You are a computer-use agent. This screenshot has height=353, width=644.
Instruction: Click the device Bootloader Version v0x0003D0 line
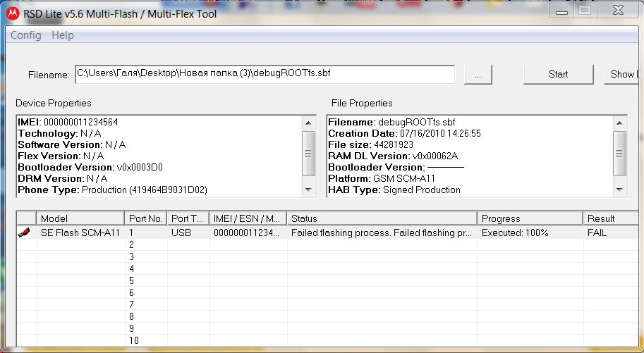pyautogui.click(x=90, y=167)
